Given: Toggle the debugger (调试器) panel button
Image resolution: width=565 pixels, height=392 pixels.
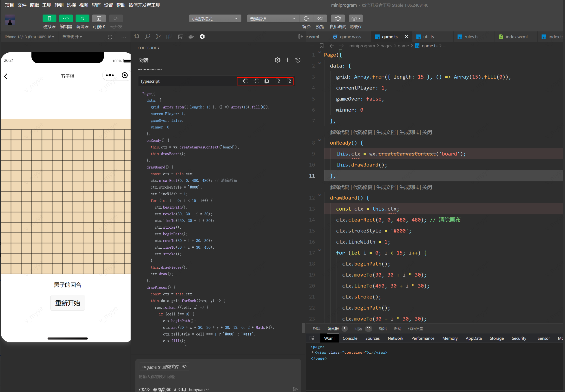Looking at the screenshot, I should click(82, 18).
